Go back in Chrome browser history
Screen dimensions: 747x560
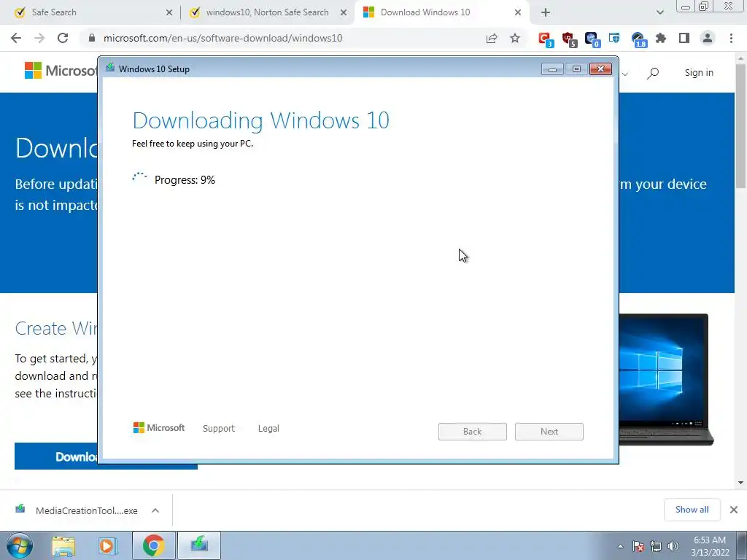16,38
